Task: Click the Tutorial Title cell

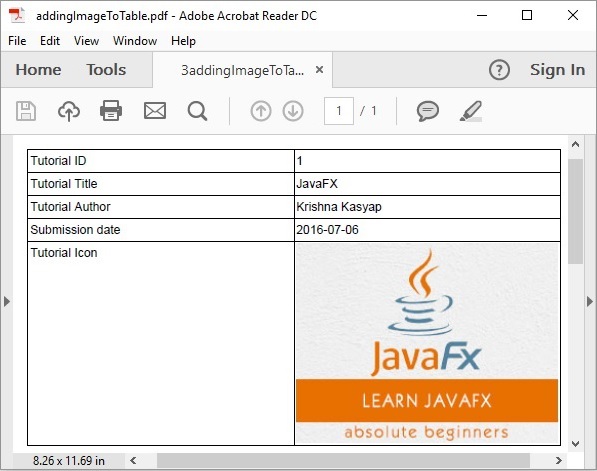Action: pos(161,184)
